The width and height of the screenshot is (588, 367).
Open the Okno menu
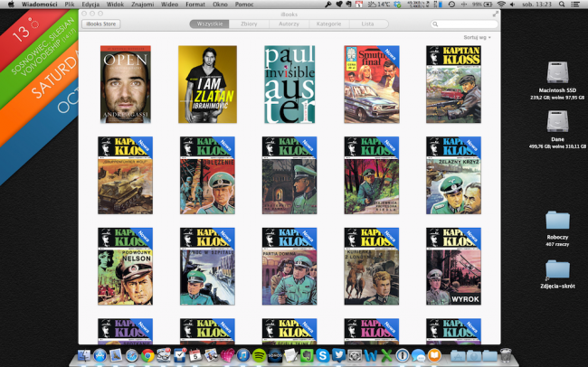coord(220,5)
